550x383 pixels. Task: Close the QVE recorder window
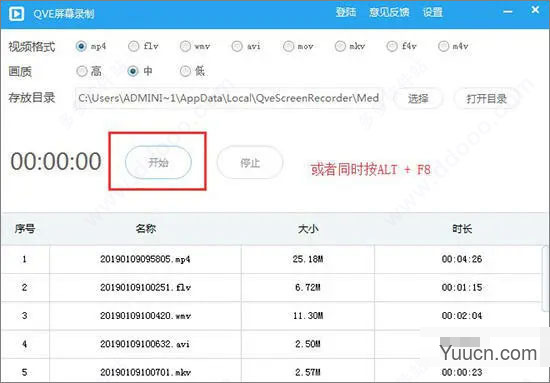535,10
